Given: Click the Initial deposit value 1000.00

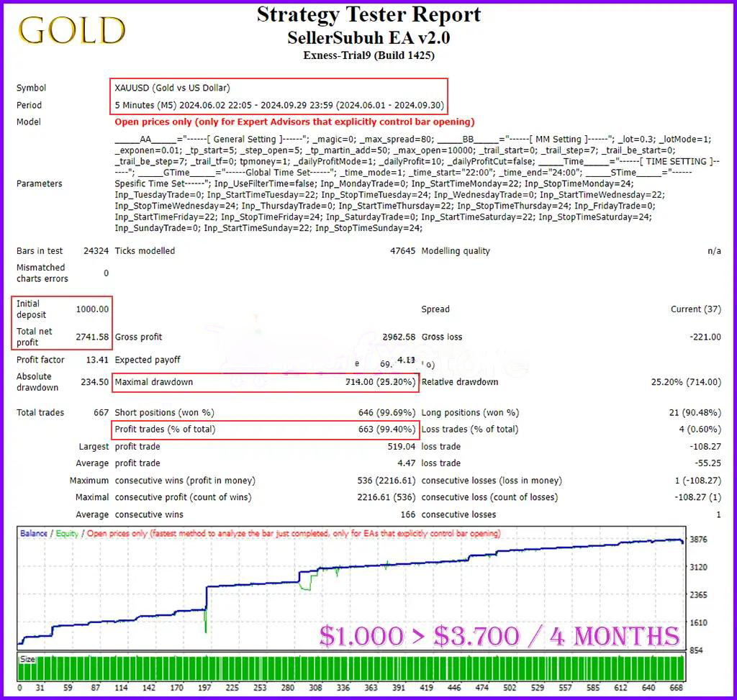Looking at the screenshot, I should coord(92,309).
